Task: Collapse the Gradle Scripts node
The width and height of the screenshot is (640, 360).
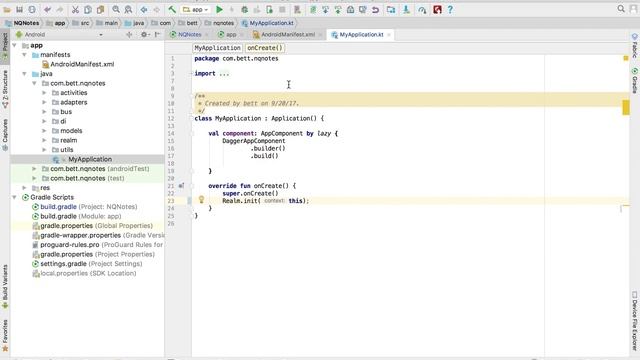Action: [15, 197]
